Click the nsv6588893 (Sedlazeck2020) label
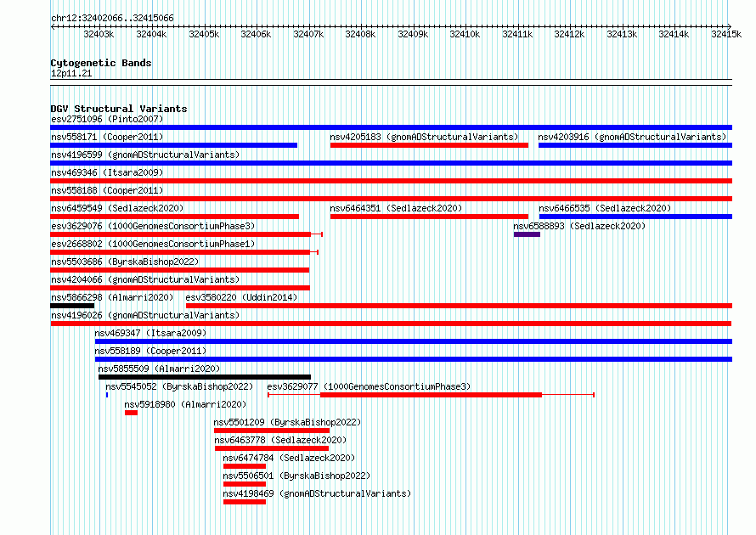This screenshot has height=535, width=756. point(579,226)
